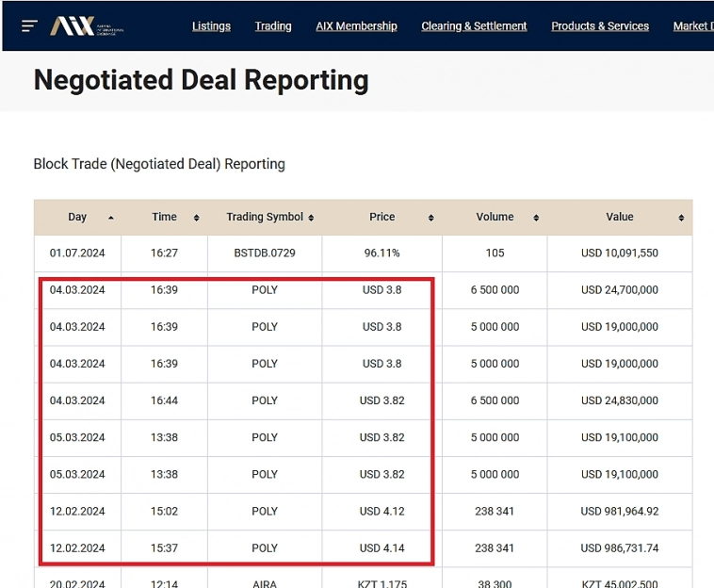Sort table by Price column arrows
The width and height of the screenshot is (714, 588).
tap(430, 218)
